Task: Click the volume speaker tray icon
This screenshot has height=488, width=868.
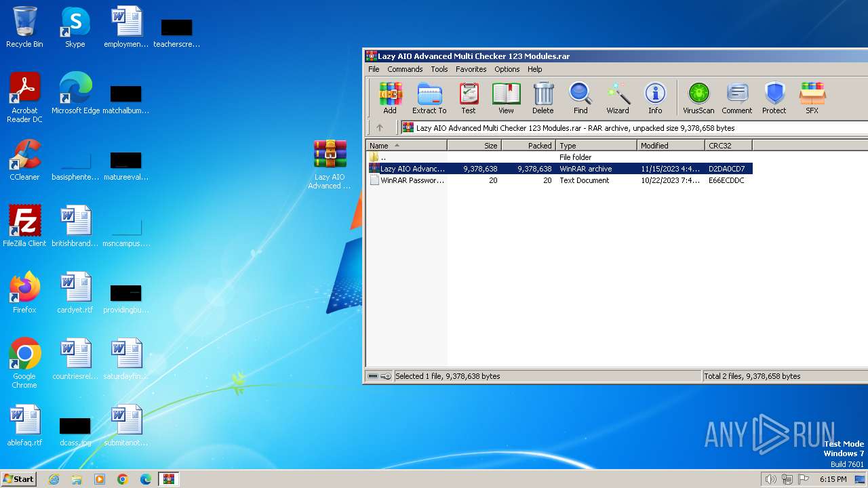Action: click(x=770, y=479)
